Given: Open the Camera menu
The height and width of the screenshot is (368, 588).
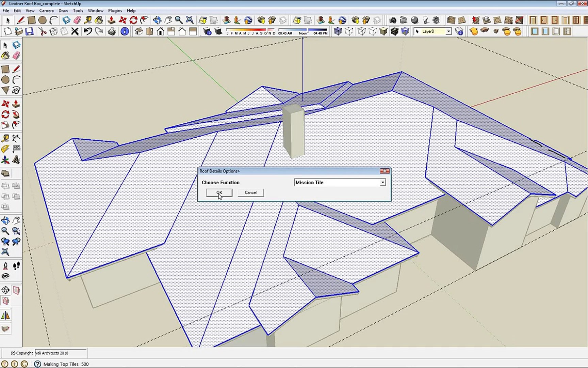Looking at the screenshot, I should [x=46, y=11].
